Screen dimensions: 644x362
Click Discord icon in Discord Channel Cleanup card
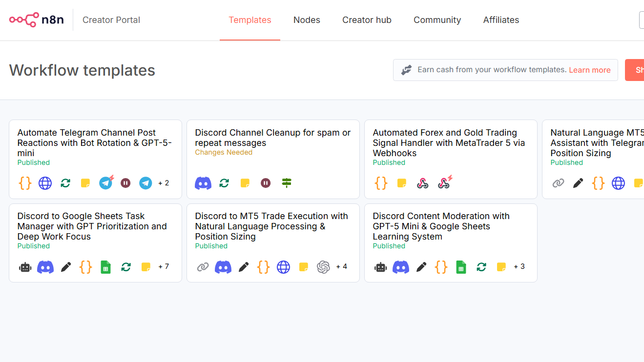pos(203,183)
